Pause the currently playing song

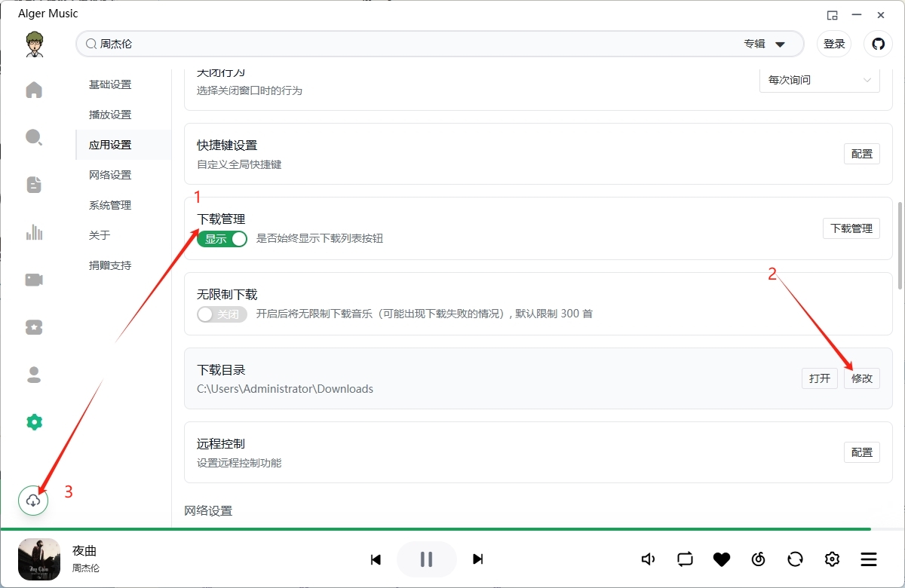426,559
